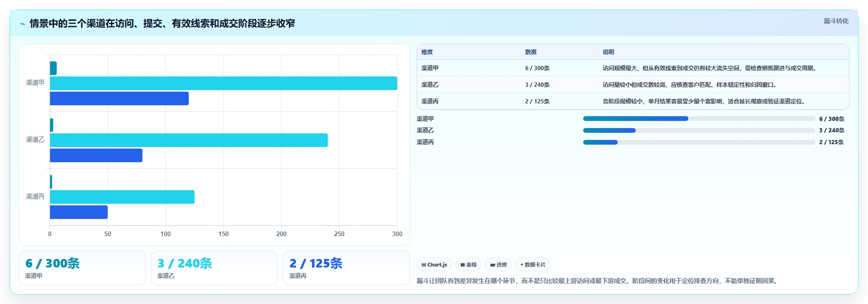This screenshot has width=868, height=304.
Task: Click the blue bar for 渠道甲 in the chart
Action: point(119,99)
